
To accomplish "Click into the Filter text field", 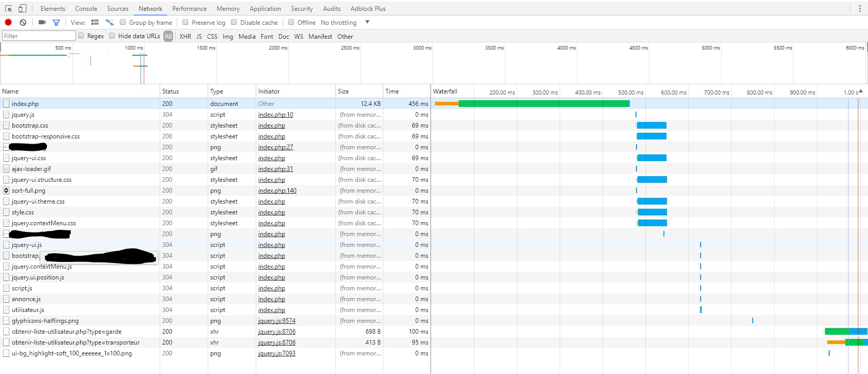I will pyautogui.click(x=39, y=36).
